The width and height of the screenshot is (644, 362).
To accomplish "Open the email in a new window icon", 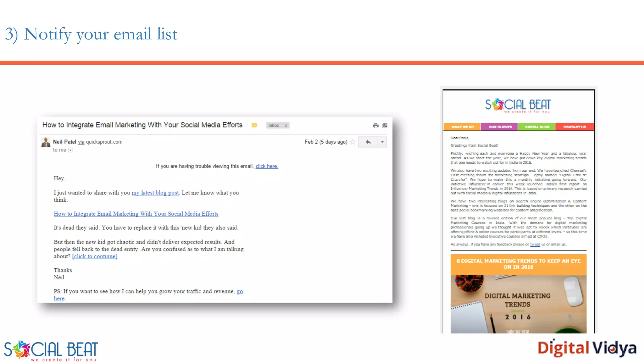I will (385, 126).
